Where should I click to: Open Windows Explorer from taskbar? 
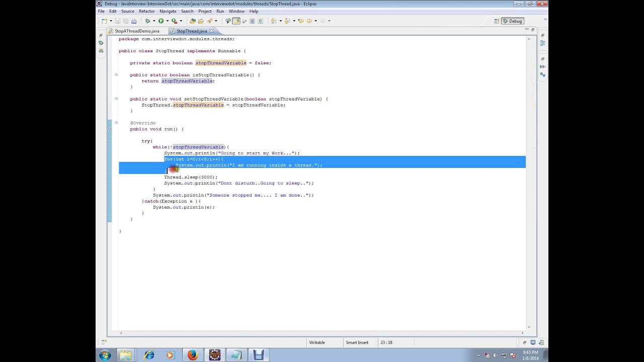(125, 355)
